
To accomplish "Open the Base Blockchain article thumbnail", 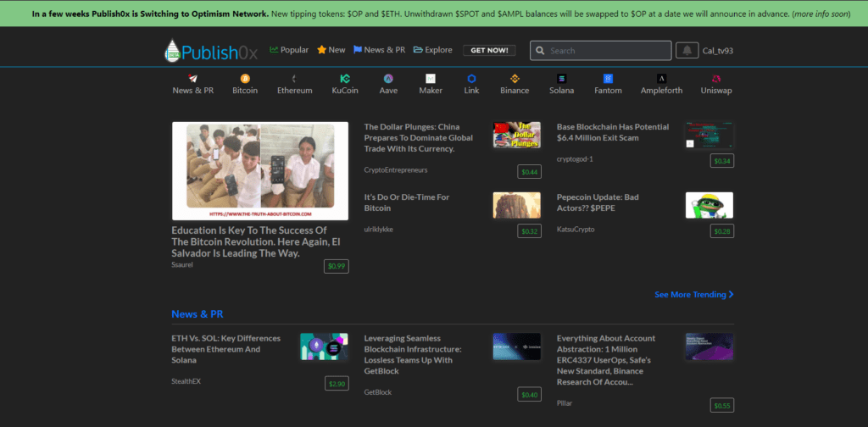I will coord(709,135).
